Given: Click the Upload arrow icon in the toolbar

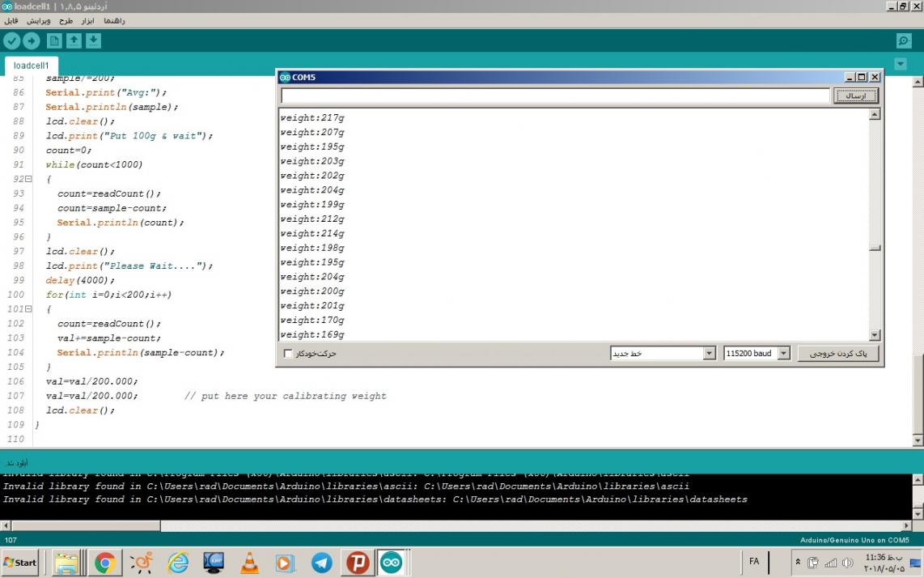Looking at the screenshot, I should coord(32,41).
